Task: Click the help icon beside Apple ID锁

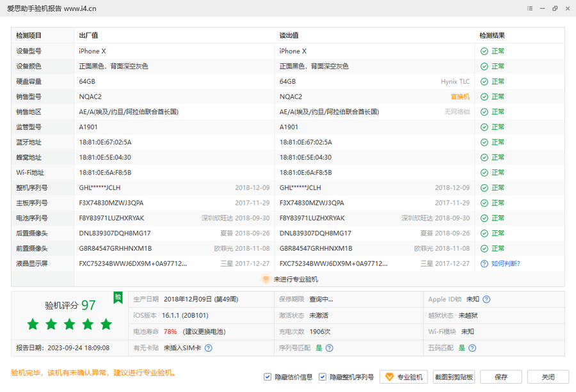Action: pos(486,299)
